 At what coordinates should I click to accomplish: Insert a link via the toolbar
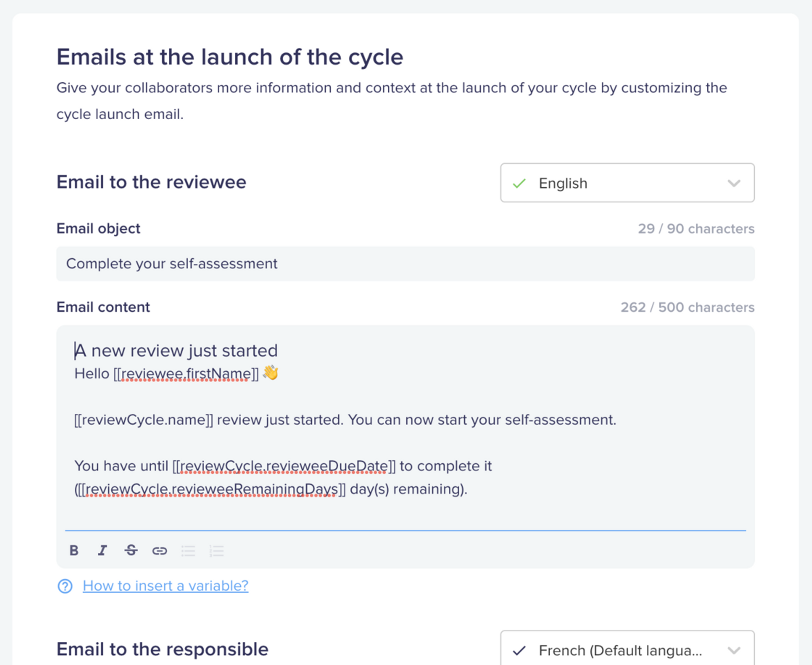pos(160,551)
